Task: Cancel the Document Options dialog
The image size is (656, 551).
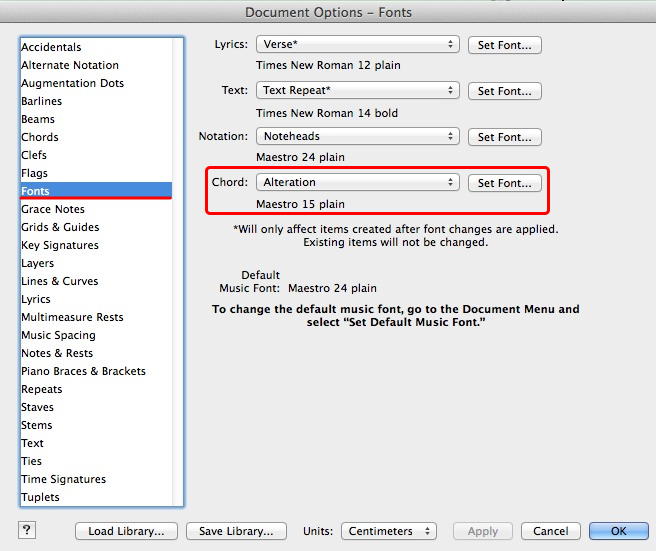Action: [x=550, y=531]
